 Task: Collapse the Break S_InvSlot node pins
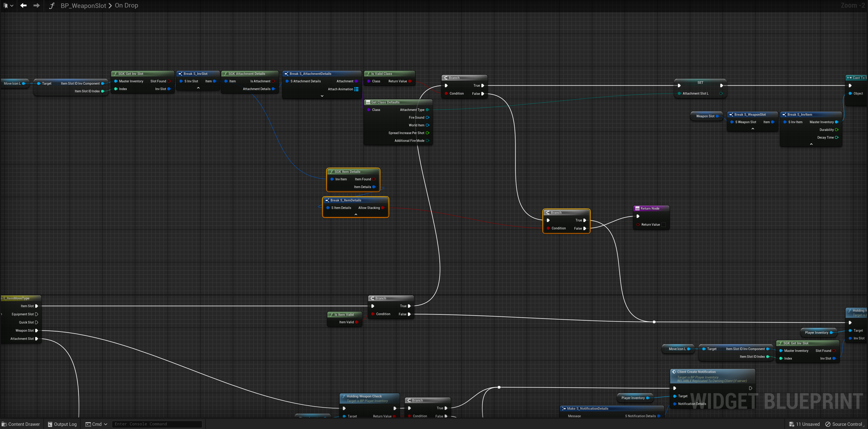[x=198, y=88]
